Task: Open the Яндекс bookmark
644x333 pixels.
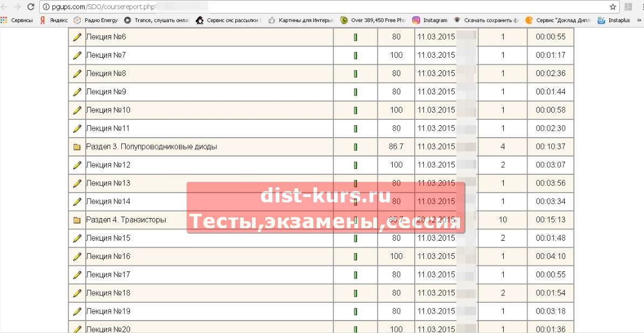Action: point(54,20)
